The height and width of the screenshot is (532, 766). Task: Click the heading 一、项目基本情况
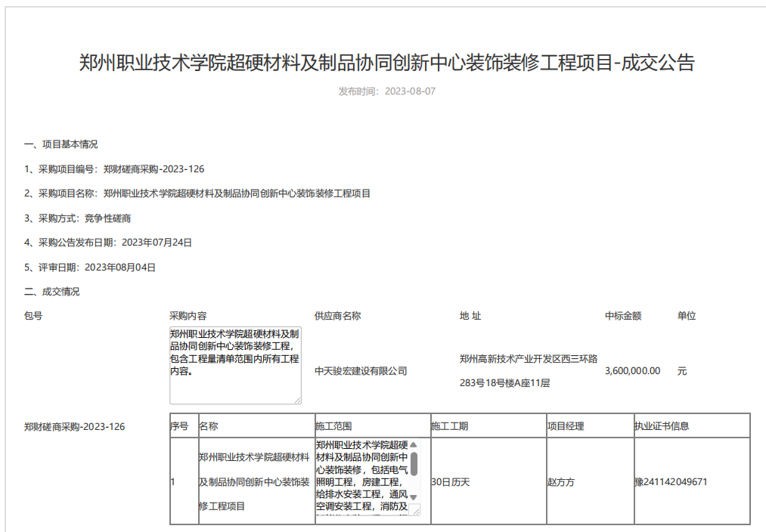60,144
